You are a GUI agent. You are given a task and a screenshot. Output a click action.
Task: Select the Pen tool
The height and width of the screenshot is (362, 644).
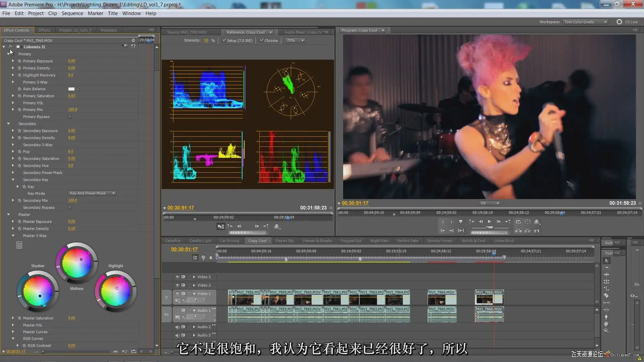606,317
